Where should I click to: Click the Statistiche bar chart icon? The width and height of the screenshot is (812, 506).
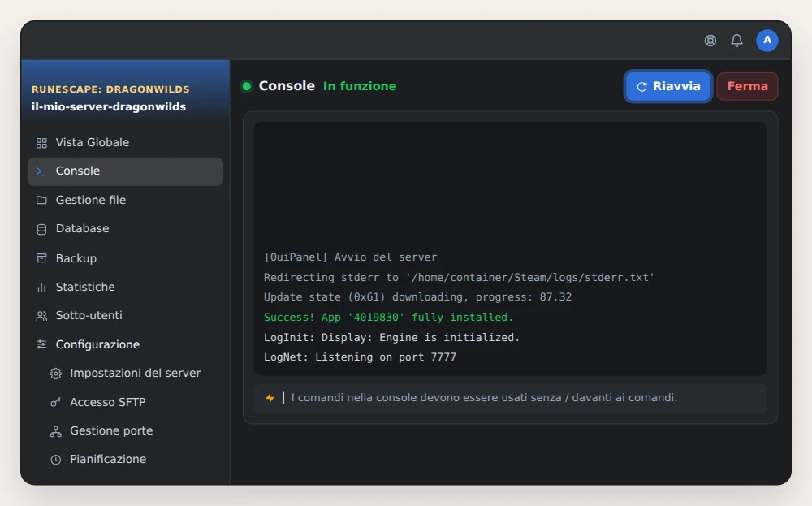(41, 288)
